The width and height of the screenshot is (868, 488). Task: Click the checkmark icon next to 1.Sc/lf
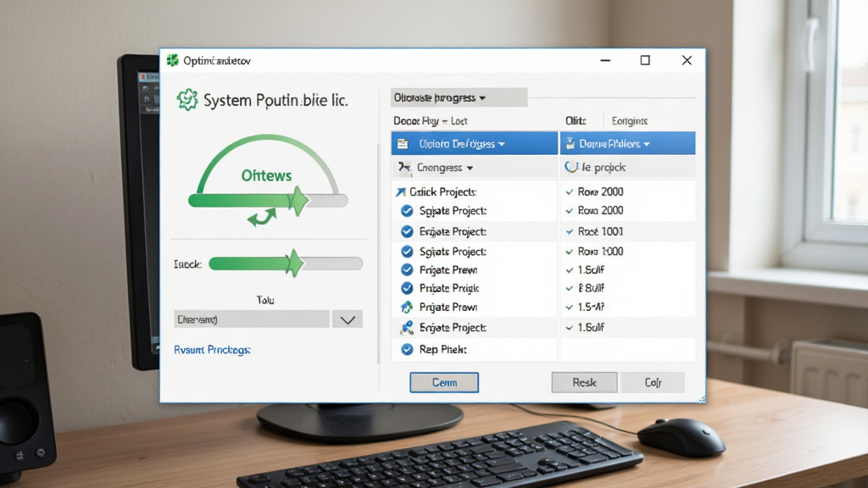point(569,270)
